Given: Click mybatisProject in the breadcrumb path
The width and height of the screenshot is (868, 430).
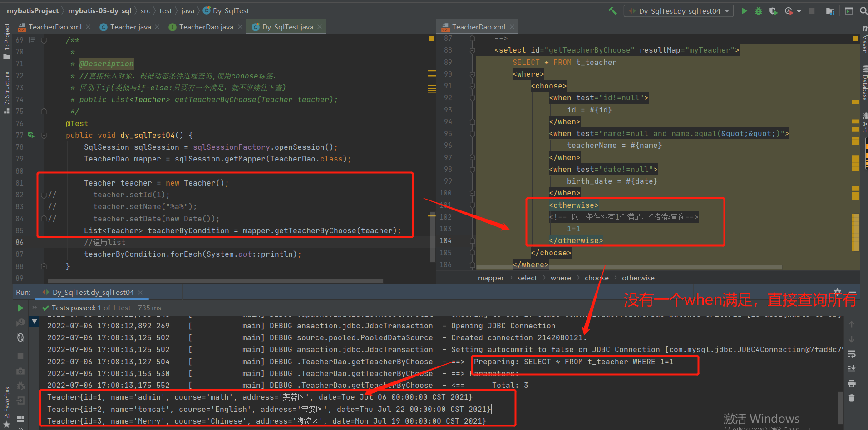Looking at the screenshot, I should (x=33, y=11).
